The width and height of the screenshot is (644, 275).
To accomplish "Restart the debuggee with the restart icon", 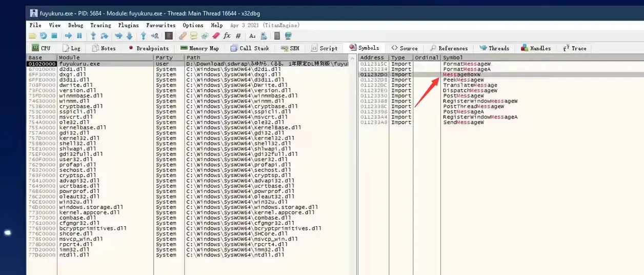I will pos(43,36).
